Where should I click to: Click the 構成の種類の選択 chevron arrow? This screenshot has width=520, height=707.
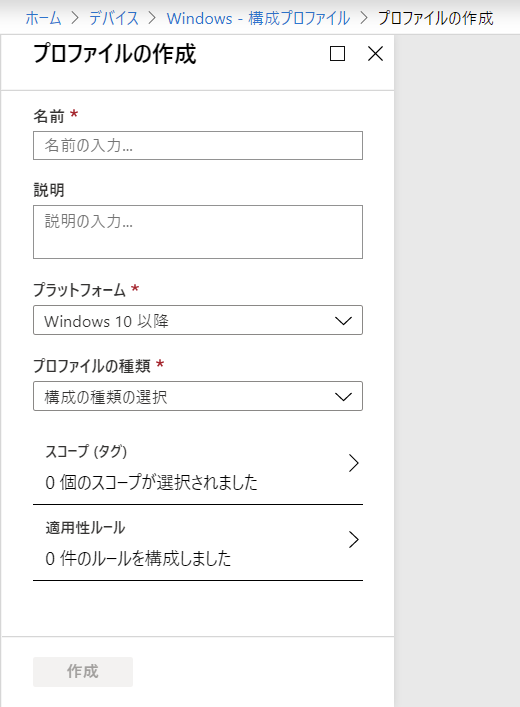point(343,397)
